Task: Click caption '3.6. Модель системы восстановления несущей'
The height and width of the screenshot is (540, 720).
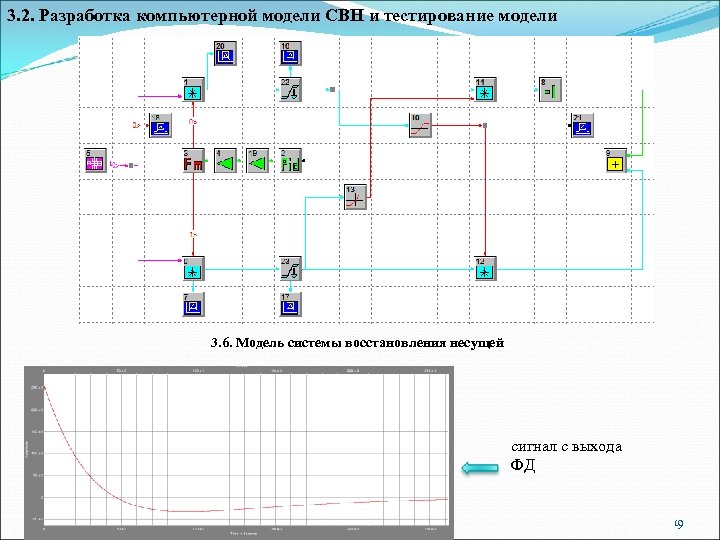Action: click(357, 343)
